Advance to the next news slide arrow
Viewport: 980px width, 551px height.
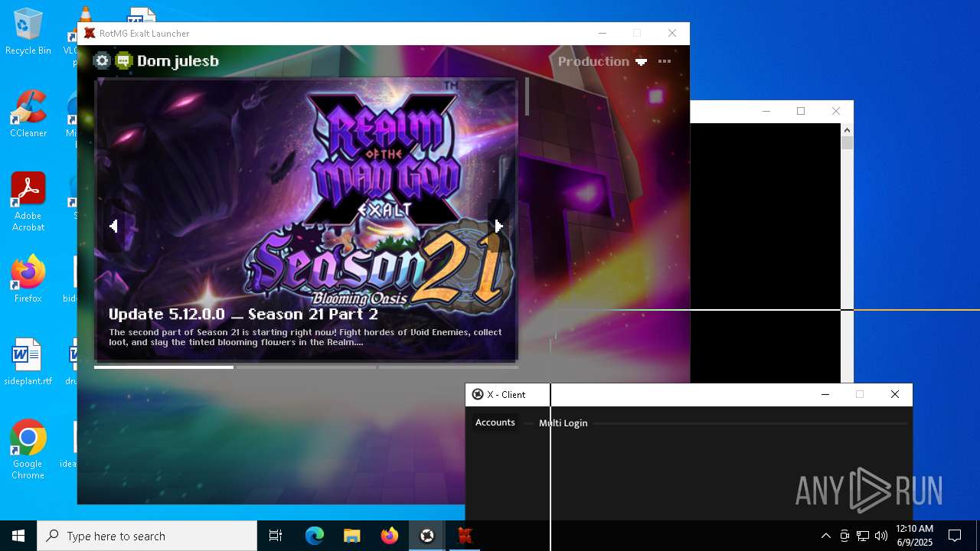click(x=498, y=226)
